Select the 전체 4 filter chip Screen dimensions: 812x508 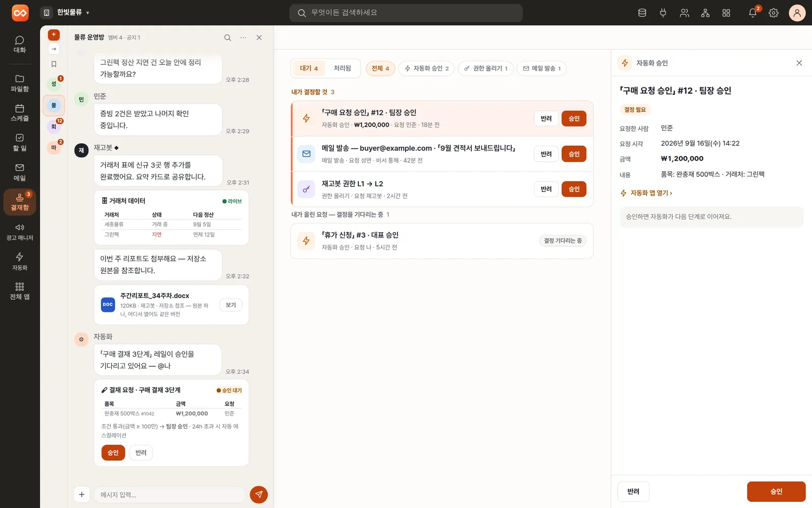point(380,69)
